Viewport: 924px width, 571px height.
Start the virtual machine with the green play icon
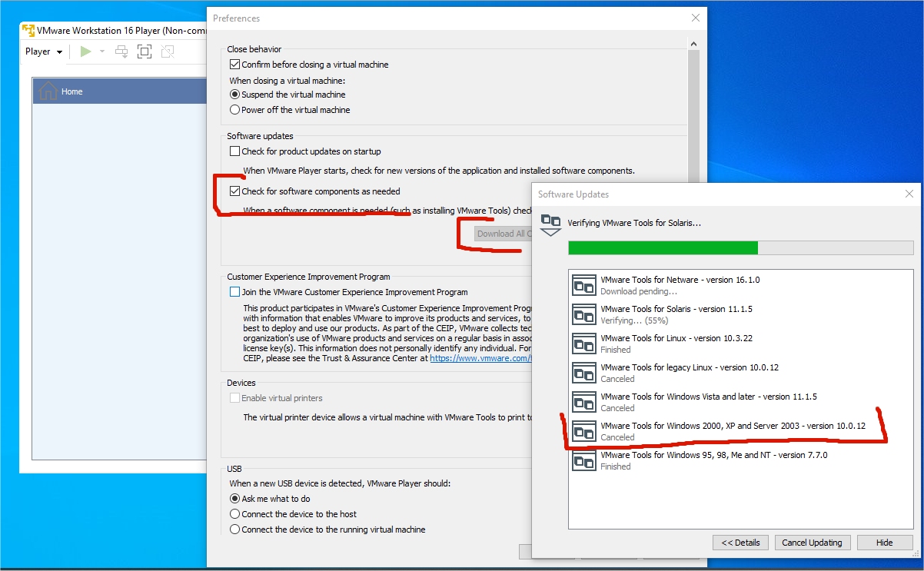85,51
